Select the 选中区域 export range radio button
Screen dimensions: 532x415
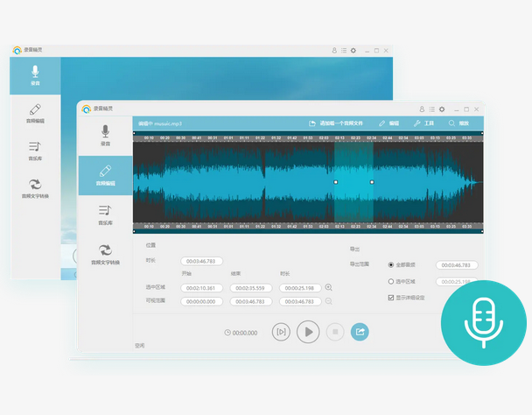click(x=391, y=282)
